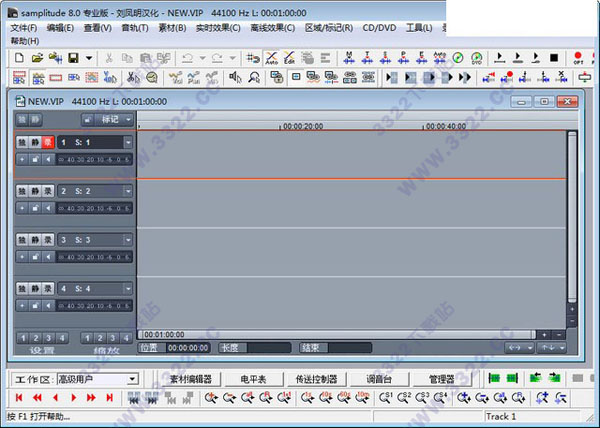Click the blue zoom in plus magnifier
Screen dimensions: 600x428
[463, 398]
